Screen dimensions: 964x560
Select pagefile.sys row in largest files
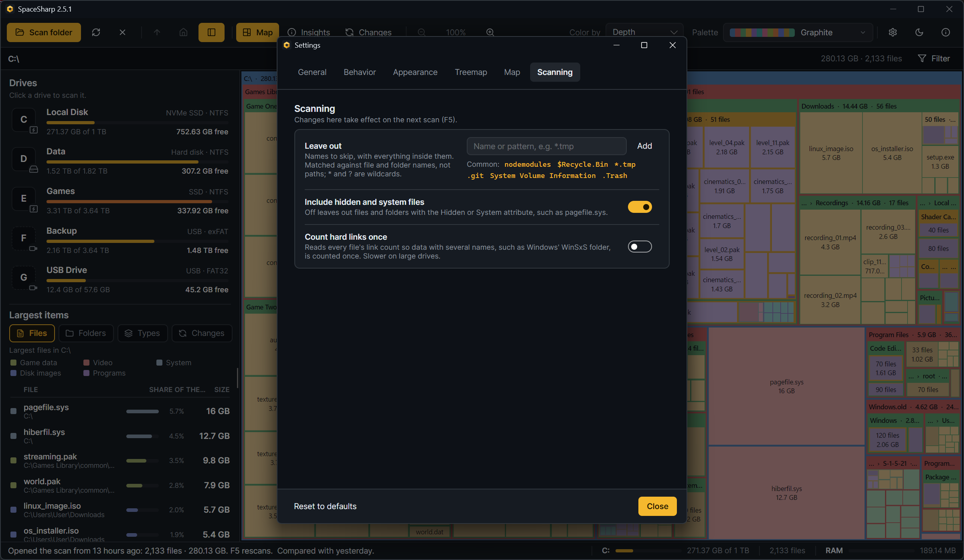119,411
